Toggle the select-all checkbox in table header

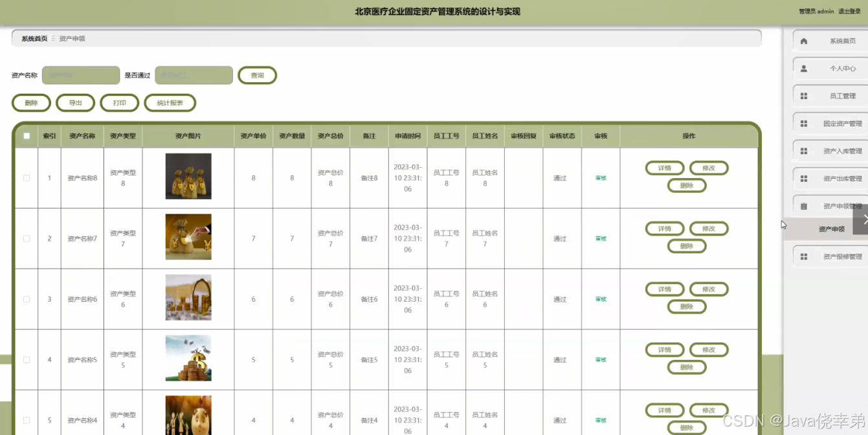pos(27,136)
